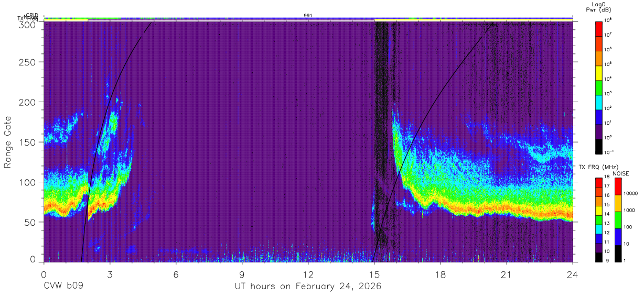Screen dimensions: 644x297
Task: Click the green segment of the TX FRQ colorbar
Action: point(598,220)
